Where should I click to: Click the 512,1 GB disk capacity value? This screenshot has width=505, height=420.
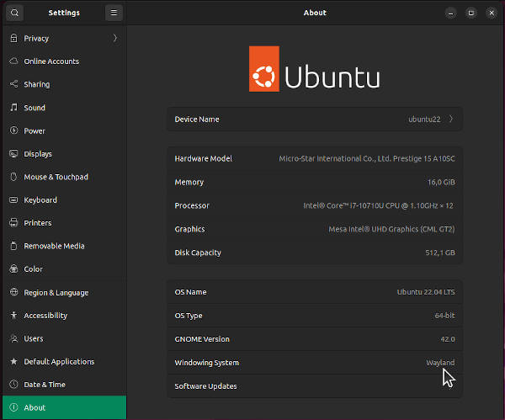(x=440, y=253)
